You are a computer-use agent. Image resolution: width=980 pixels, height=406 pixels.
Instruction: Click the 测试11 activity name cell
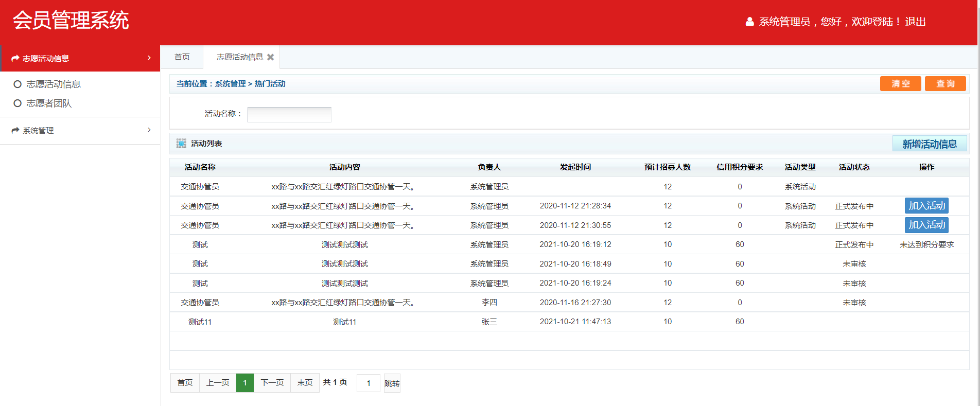pyautogui.click(x=200, y=322)
